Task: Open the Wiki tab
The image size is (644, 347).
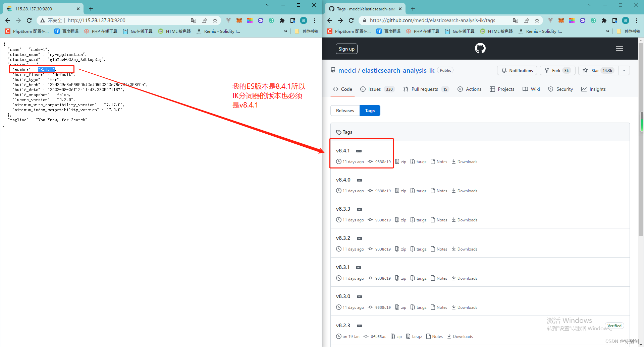Action: [531, 89]
